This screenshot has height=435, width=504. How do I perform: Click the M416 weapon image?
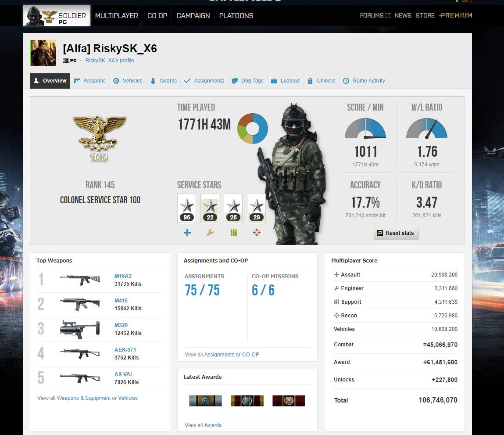(x=80, y=304)
